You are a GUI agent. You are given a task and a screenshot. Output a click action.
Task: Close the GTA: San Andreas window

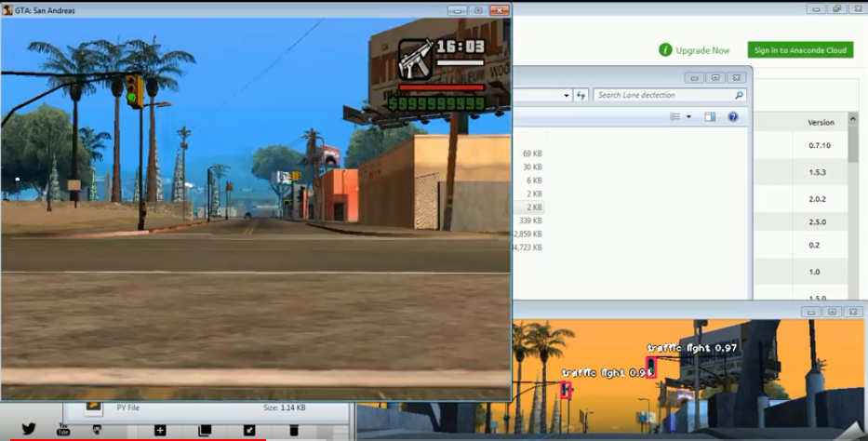500,10
